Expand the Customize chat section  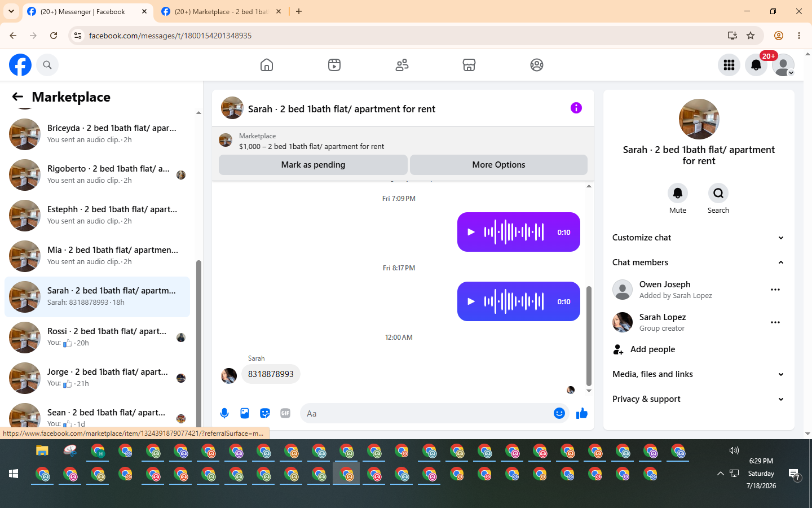coord(699,238)
